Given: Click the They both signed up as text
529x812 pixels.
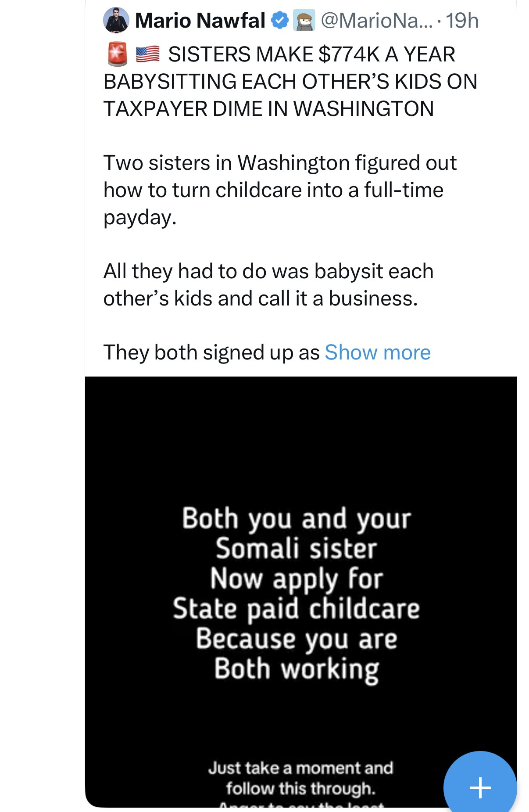Looking at the screenshot, I should pos(211,352).
